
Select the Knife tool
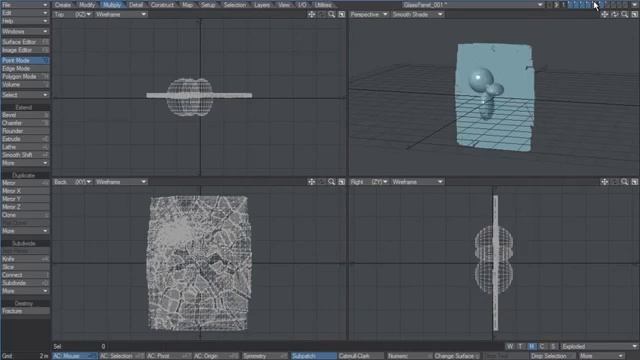25,259
